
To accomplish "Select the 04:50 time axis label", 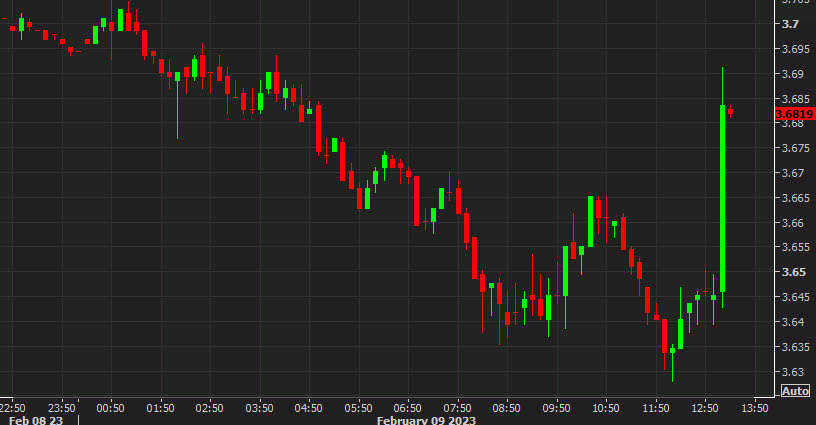I will pos(309,408).
